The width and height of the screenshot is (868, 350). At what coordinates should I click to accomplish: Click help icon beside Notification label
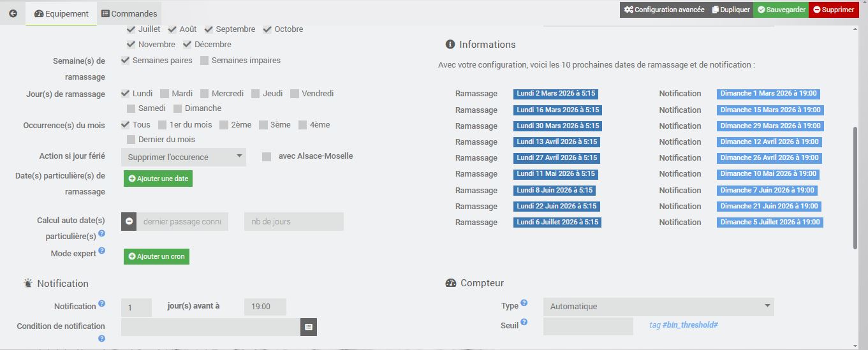pyautogui.click(x=102, y=304)
